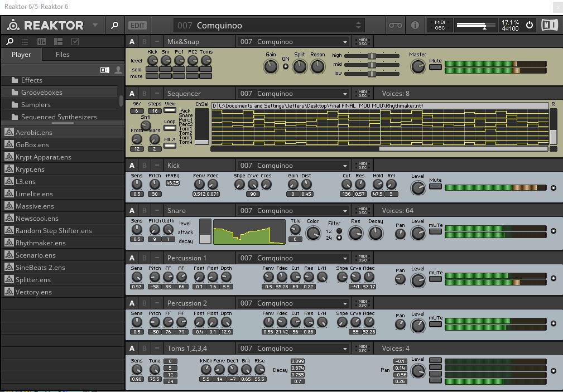The width and height of the screenshot is (563, 392).
Task: Toggle the All X button in Sequencer
Action: pos(170,146)
